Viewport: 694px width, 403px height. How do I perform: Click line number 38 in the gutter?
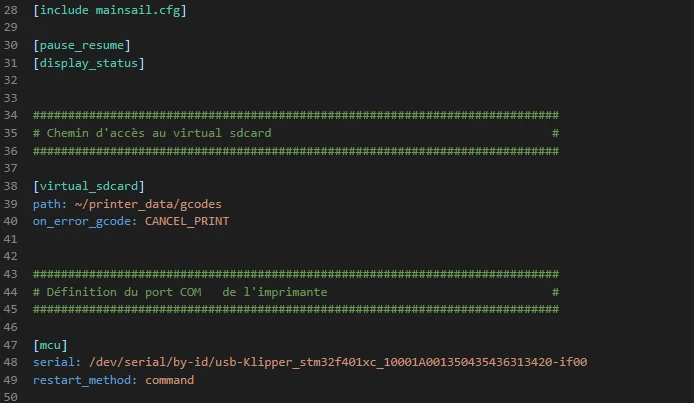click(11, 186)
